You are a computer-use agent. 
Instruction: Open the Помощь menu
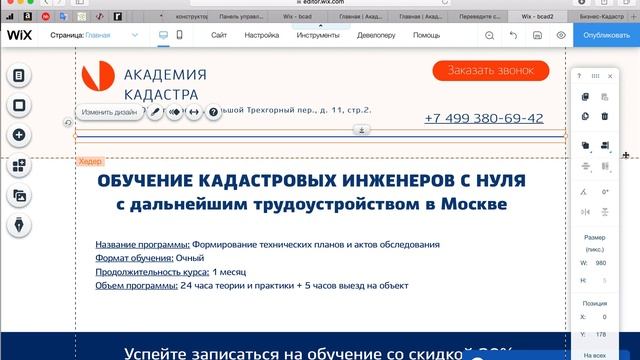426,36
